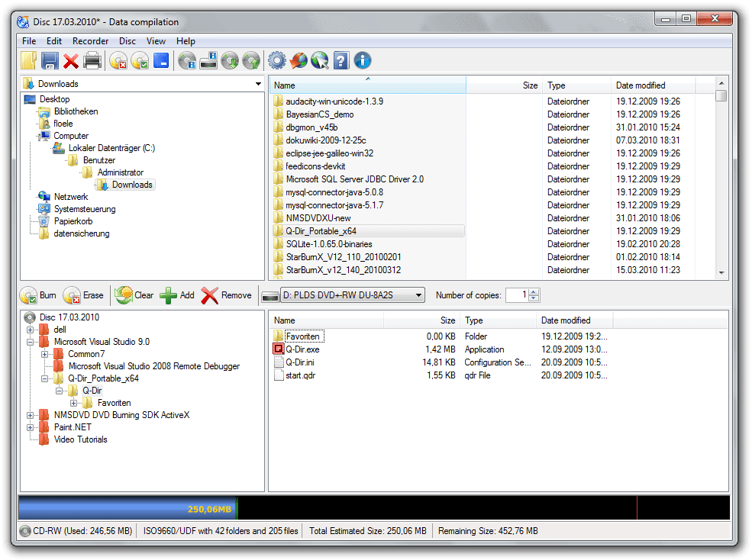Expand the dell folder in the disc tree
This screenshot has height=560, width=752.
coord(31,330)
